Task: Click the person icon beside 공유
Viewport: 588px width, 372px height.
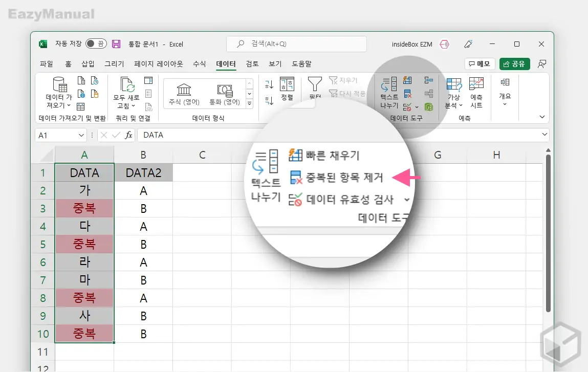Action: click(x=542, y=64)
